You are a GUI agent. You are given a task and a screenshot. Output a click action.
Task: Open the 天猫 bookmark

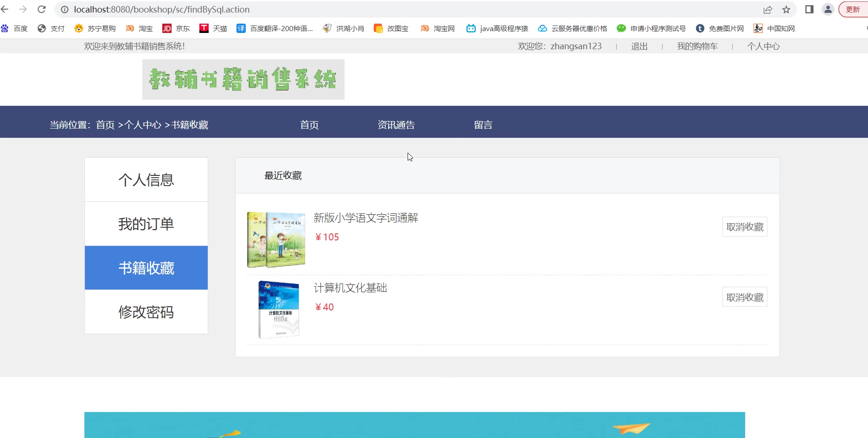click(213, 28)
